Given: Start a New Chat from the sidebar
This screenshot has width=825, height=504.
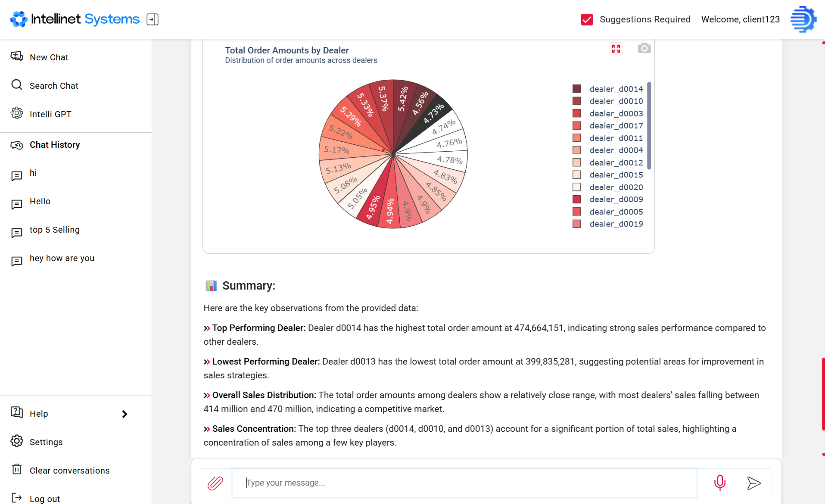Looking at the screenshot, I should 49,57.
